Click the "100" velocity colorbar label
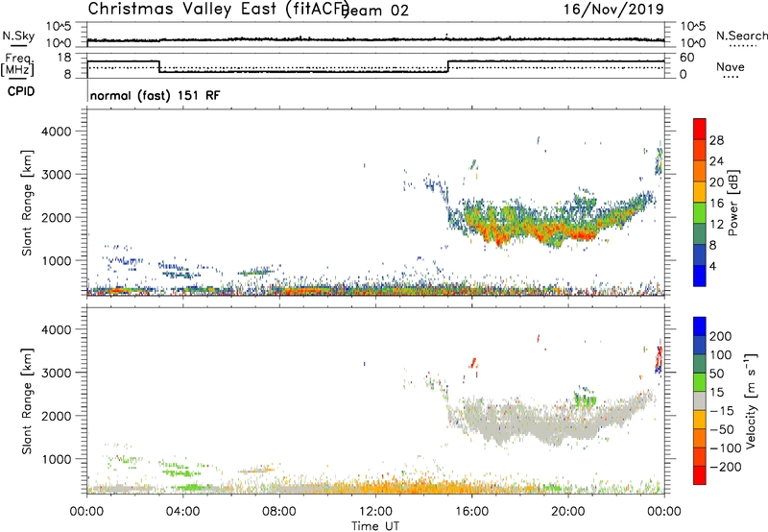This screenshot has height=532, width=768. point(721,354)
